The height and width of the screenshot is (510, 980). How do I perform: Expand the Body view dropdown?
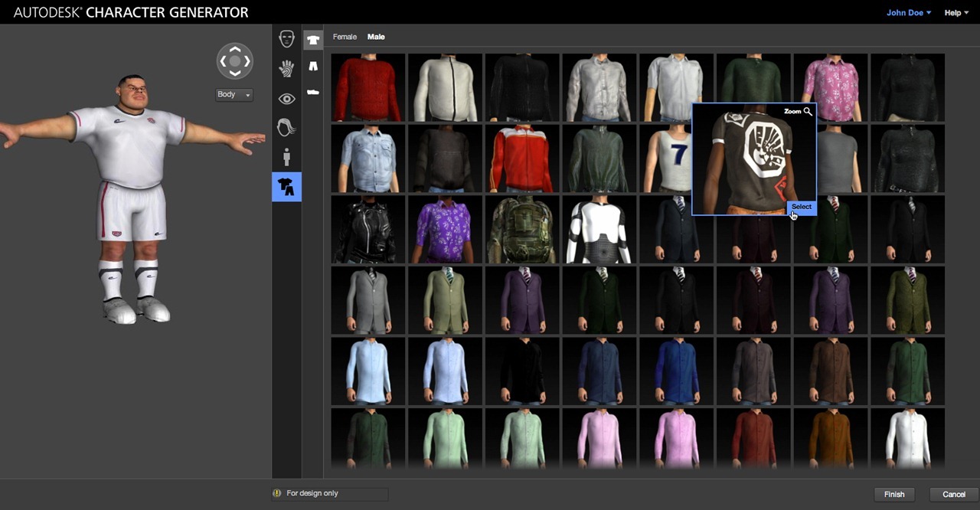234,95
